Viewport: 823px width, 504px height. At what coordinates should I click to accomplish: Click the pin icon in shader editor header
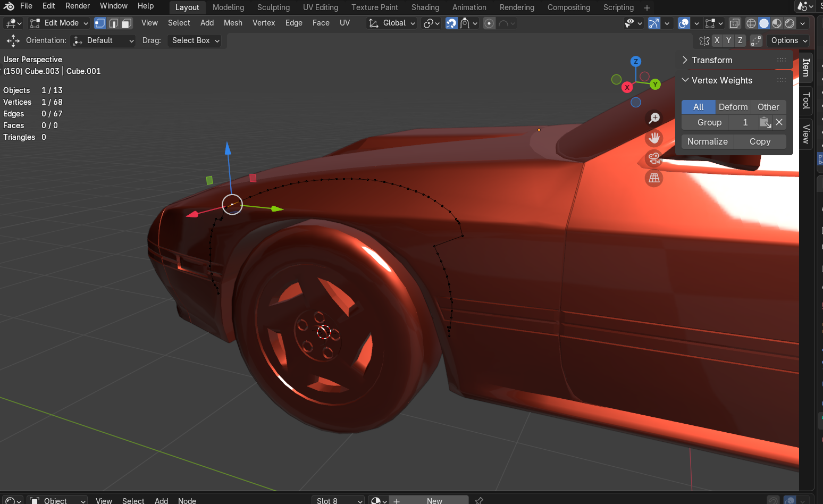[x=479, y=500]
